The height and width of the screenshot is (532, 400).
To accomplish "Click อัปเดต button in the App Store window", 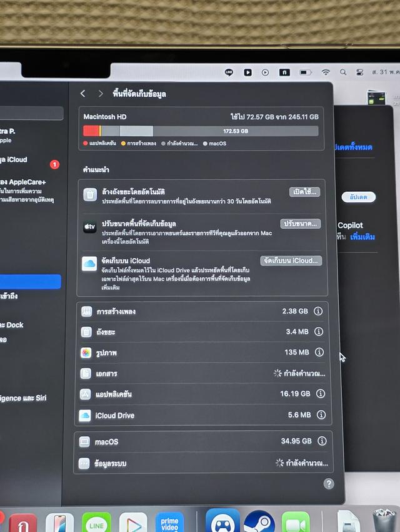I will click(x=358, y=197).
